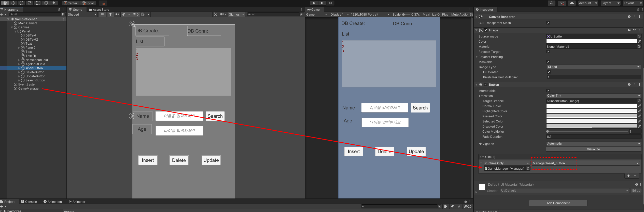Image resolution: width=644 pixels, height=212 pixels.
Task: Select the Rotate tool
Action: [21, 3]
